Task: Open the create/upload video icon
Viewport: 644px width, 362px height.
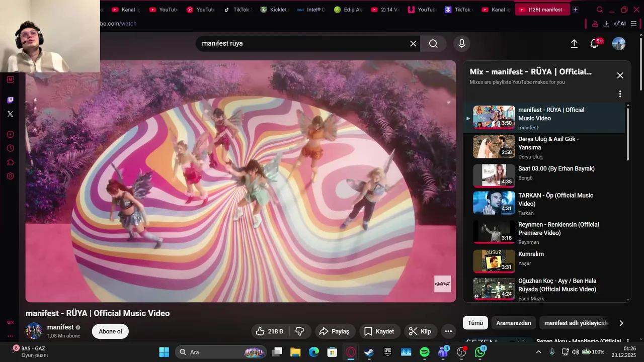Action: tap(574, 44)
